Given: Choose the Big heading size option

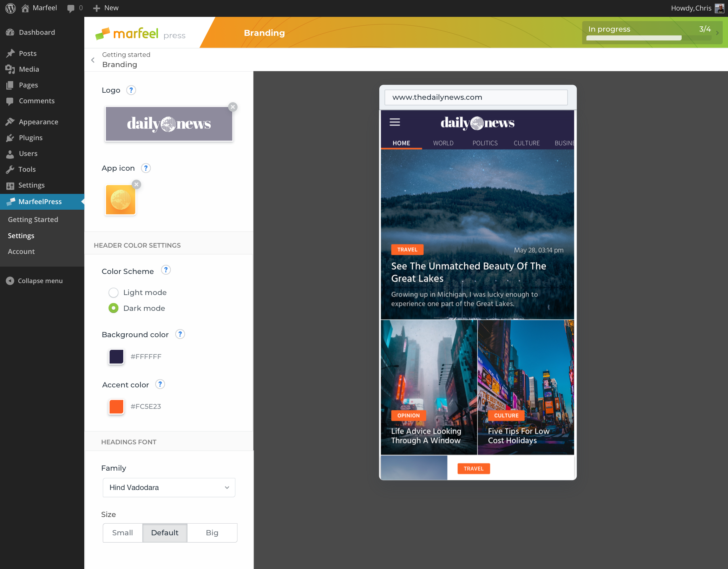Looking at the screenshot, I should (x=212, y=533).
